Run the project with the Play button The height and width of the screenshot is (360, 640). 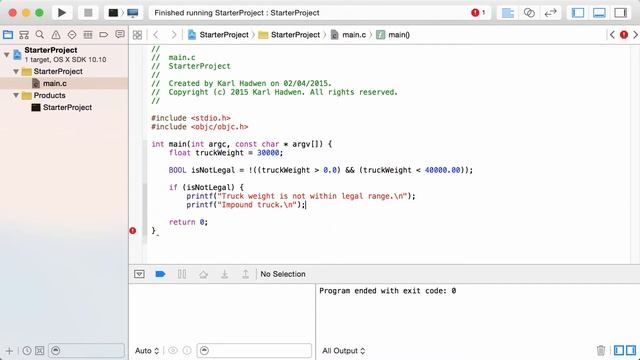coord(62,13)
